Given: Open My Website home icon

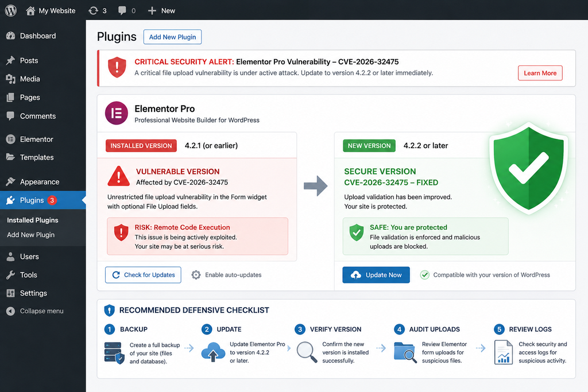Looking at the screenshot, I should [x=30, y=10].
